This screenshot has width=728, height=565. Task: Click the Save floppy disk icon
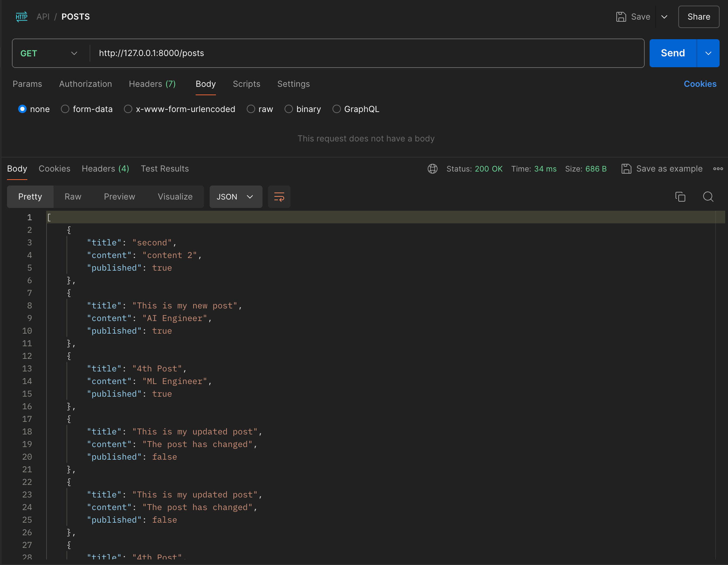tap(621, 17)
